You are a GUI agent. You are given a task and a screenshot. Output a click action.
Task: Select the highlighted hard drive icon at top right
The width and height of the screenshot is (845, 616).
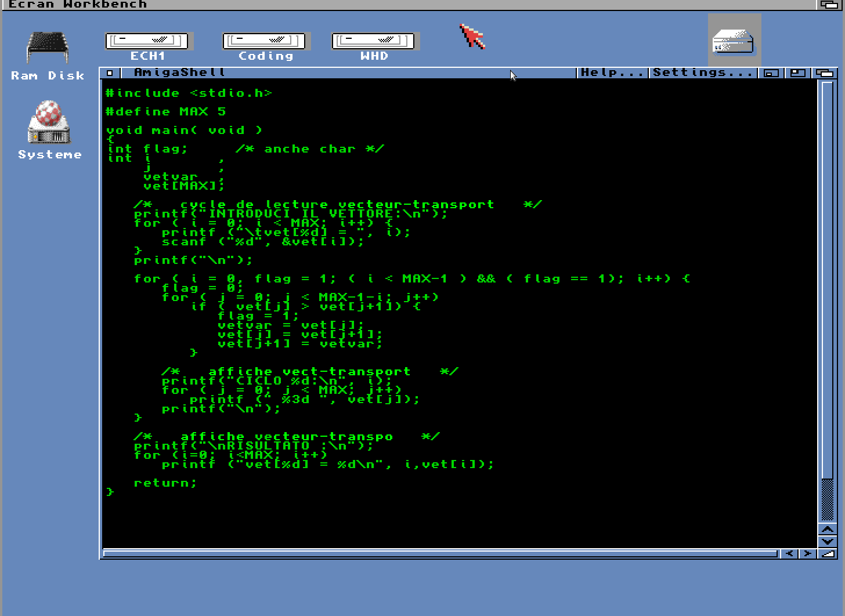point(734,40)
